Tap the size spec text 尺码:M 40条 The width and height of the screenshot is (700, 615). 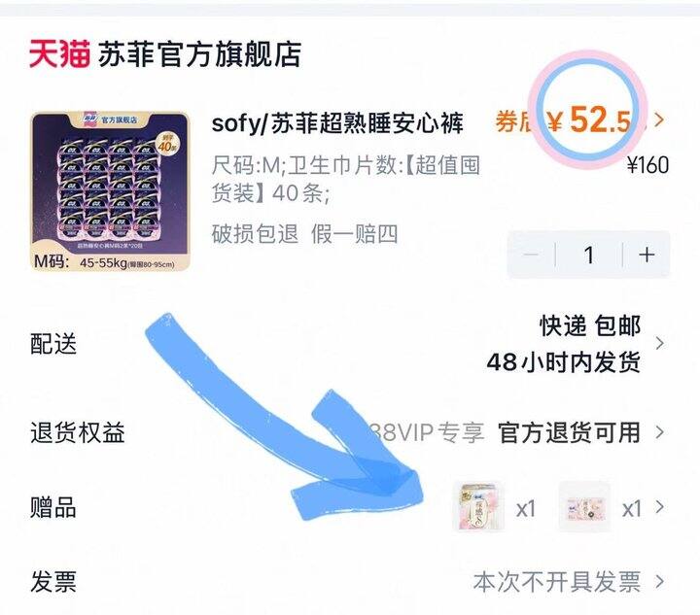click(345, 180)
